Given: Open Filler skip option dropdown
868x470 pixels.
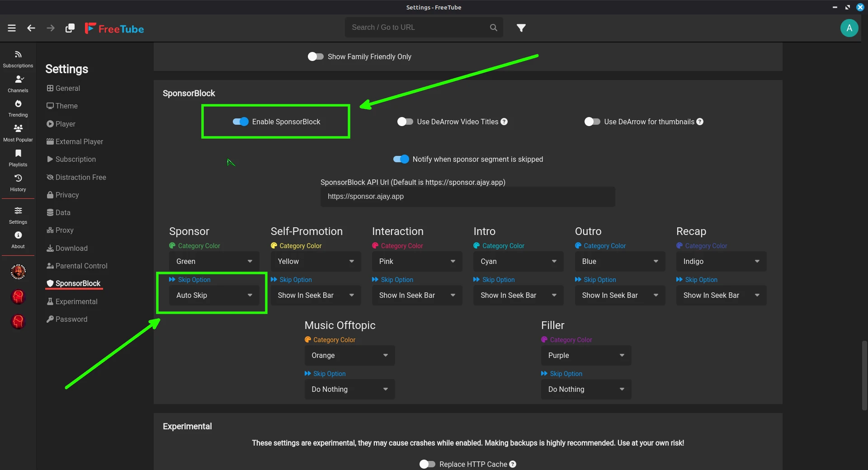Looking at the screenshot, I should (x=586, y=389).
